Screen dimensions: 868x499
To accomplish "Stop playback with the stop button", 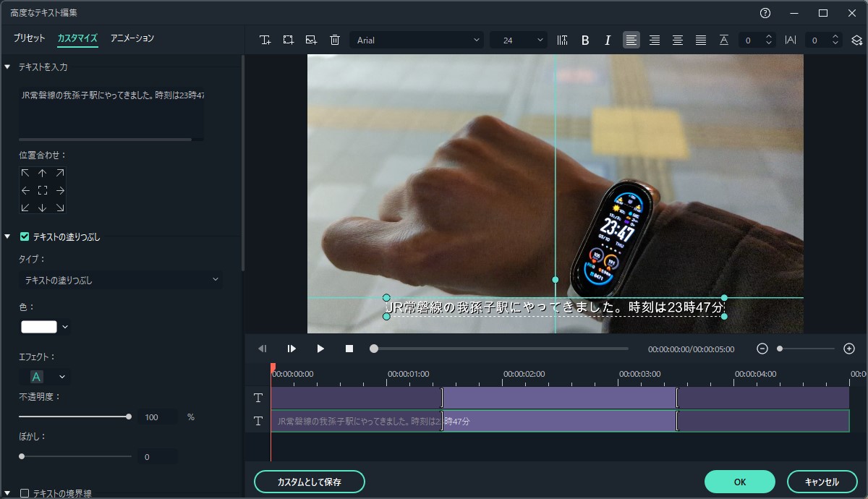I will pyautogui.click(x=349, y=349).
